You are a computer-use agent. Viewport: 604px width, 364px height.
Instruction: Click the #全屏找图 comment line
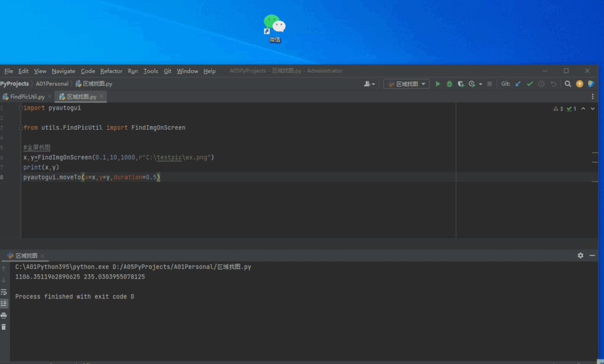coord(37,147)
